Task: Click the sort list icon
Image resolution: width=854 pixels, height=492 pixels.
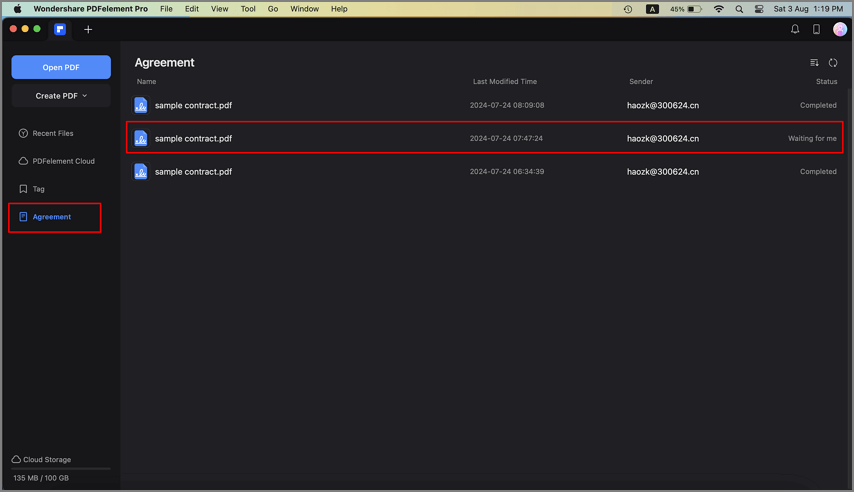Action: (814, 63)
